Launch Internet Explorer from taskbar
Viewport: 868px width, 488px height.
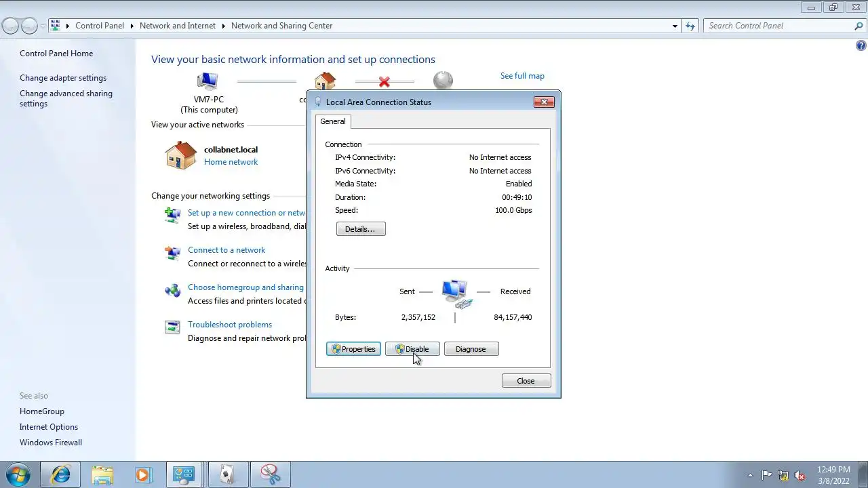coord(60,474)
